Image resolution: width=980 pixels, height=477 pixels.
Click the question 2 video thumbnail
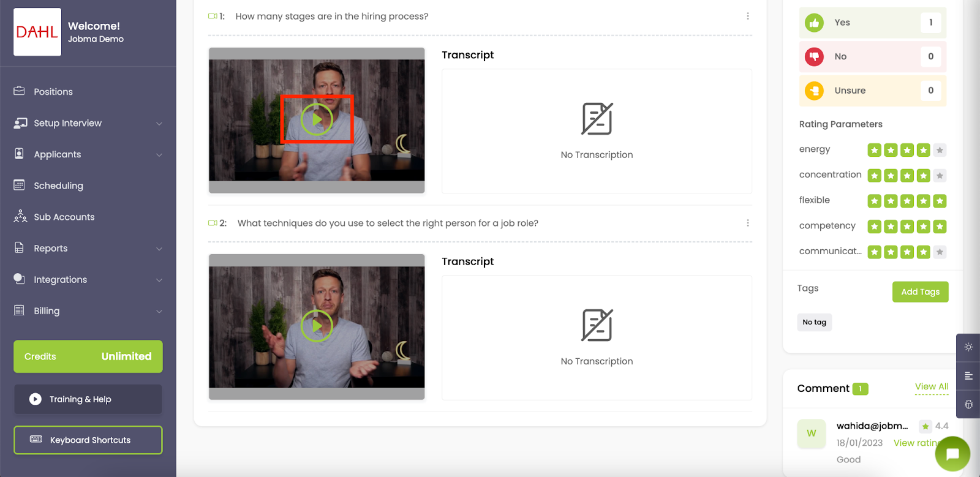click(x=317, y=327)
